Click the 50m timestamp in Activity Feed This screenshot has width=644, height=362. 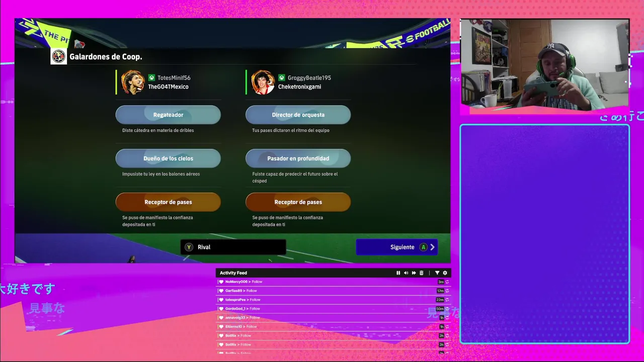pyautogui.click(x=440, y=309)
